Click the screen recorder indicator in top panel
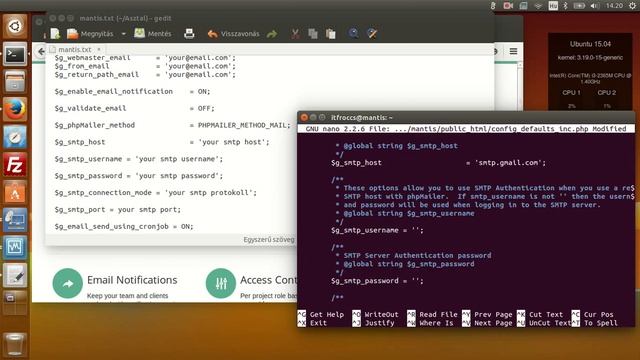Screen dimensions: 640x360 pyautogui.click(x=508, y=6)
